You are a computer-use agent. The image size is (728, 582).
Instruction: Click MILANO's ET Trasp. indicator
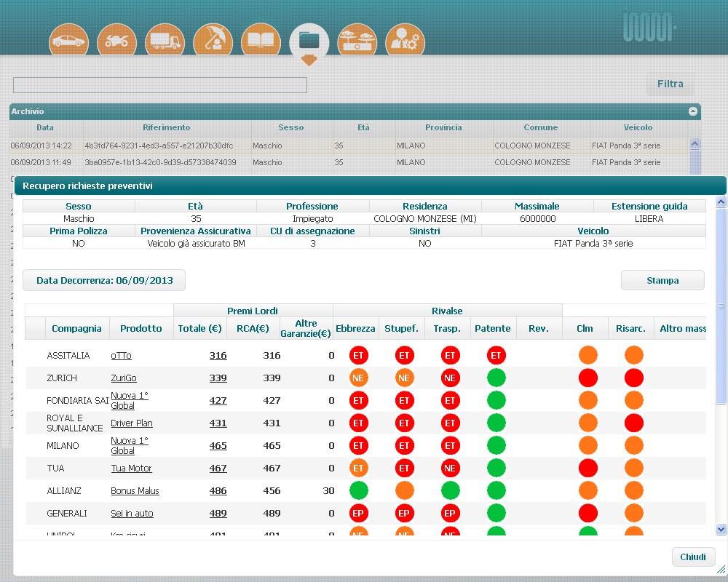pos(450,445)
